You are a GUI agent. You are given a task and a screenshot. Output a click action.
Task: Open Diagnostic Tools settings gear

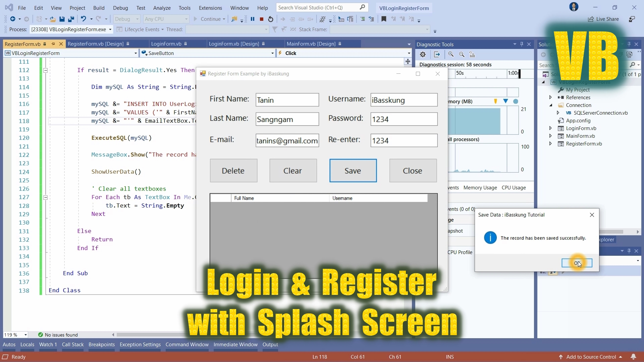[423, 54]
